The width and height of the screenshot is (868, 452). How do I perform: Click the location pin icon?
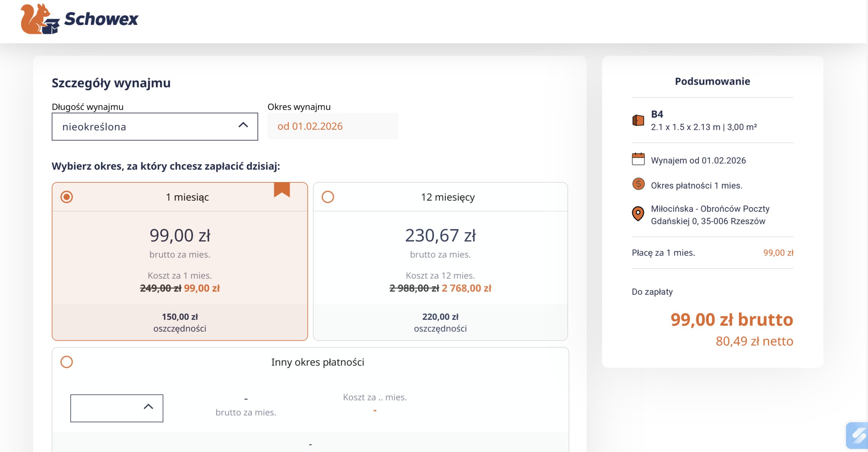[x=638, y=214]
